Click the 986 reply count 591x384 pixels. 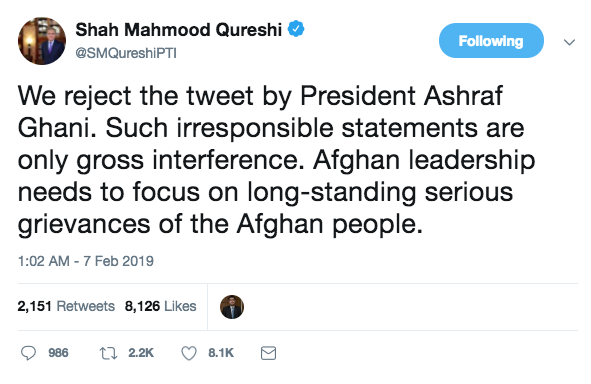[x=58, y=353]
